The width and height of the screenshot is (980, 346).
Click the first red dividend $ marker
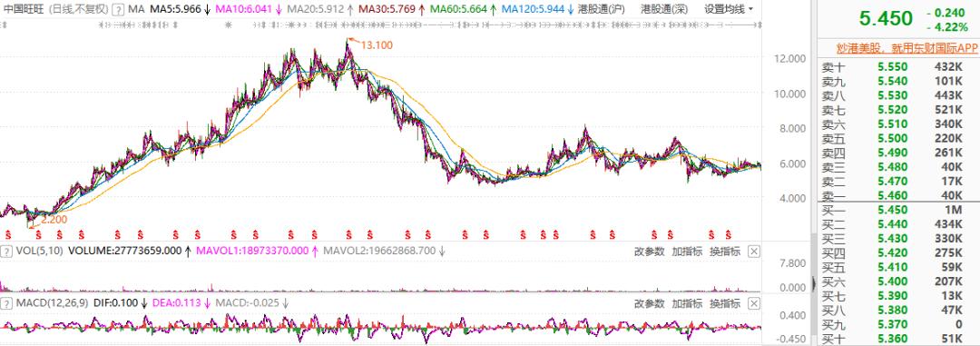[8, 235]
